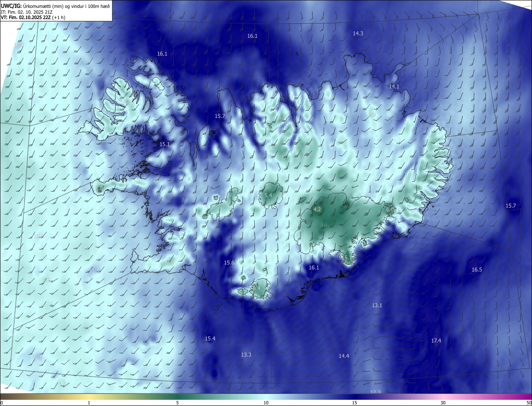The height and width of the screenshot is (406, 532).
Task: Click the 13.1 value label on the map
Action: 377,305
